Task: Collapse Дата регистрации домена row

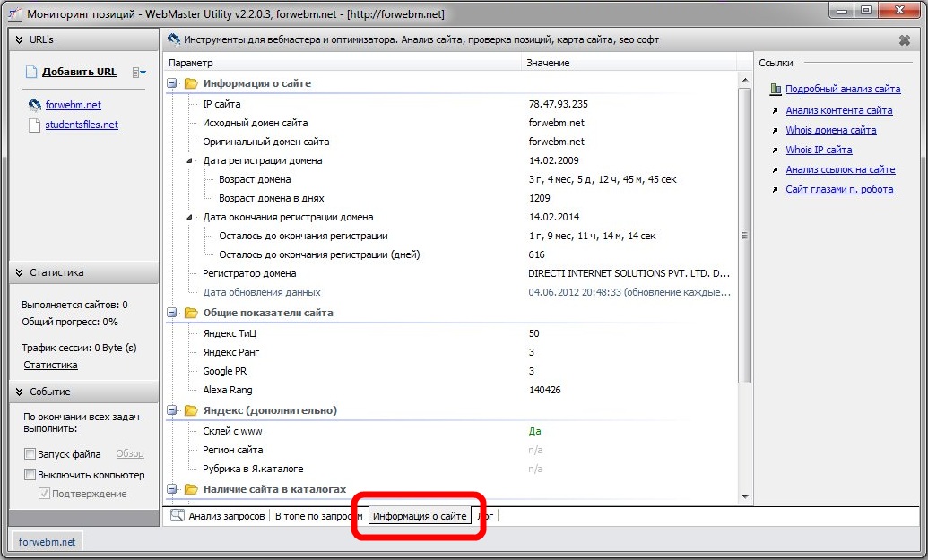Action: tap(189, 161)
